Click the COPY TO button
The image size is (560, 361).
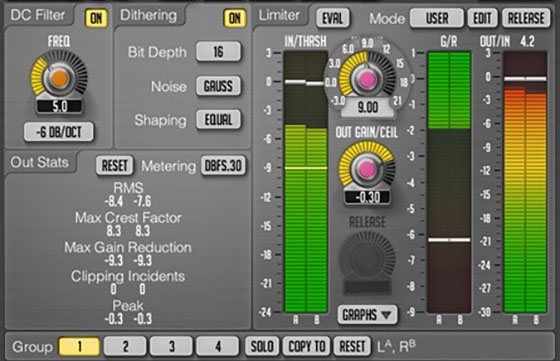(306, 346)
